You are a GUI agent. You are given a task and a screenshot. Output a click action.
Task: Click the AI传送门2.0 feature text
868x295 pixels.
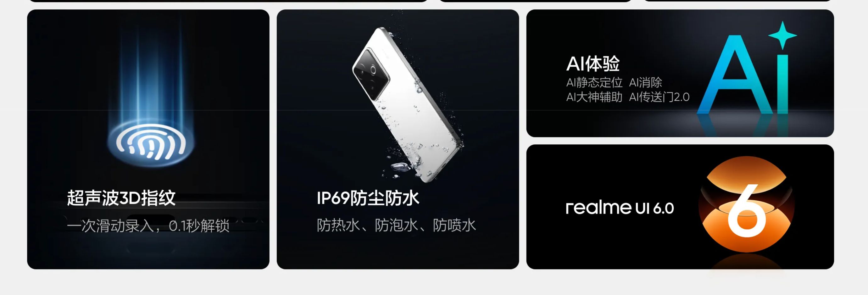(x=659, y=97)
